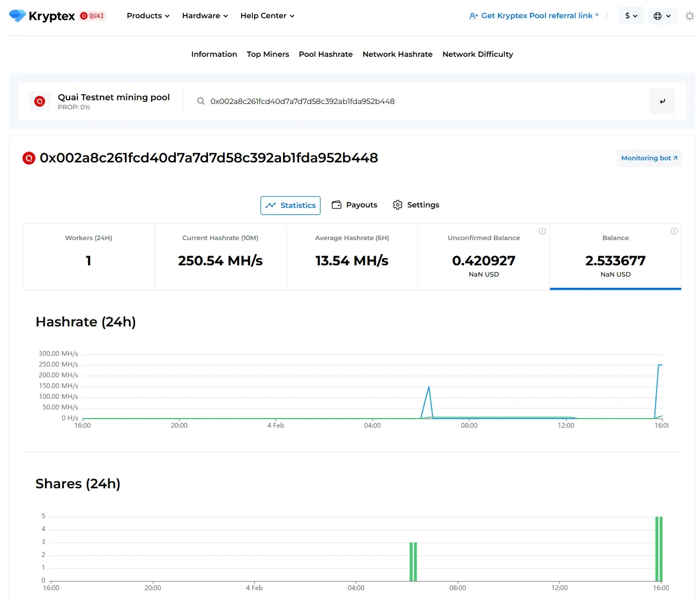Viewport: 700px width, 603px height.
Task: Toggle the light/dark theme sun icon
Action: coord(689,16)
